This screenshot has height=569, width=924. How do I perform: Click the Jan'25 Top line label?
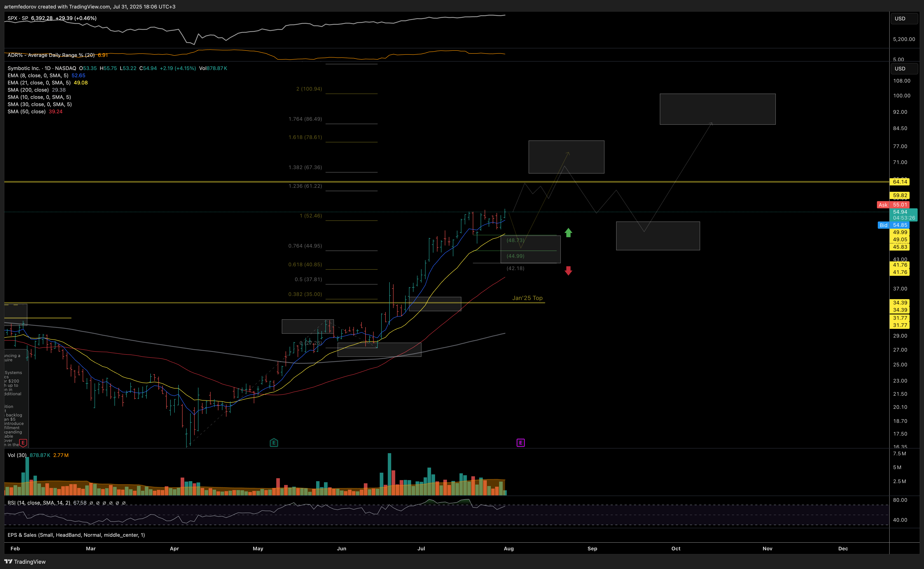pyautogui.click(x=527, y=298)
